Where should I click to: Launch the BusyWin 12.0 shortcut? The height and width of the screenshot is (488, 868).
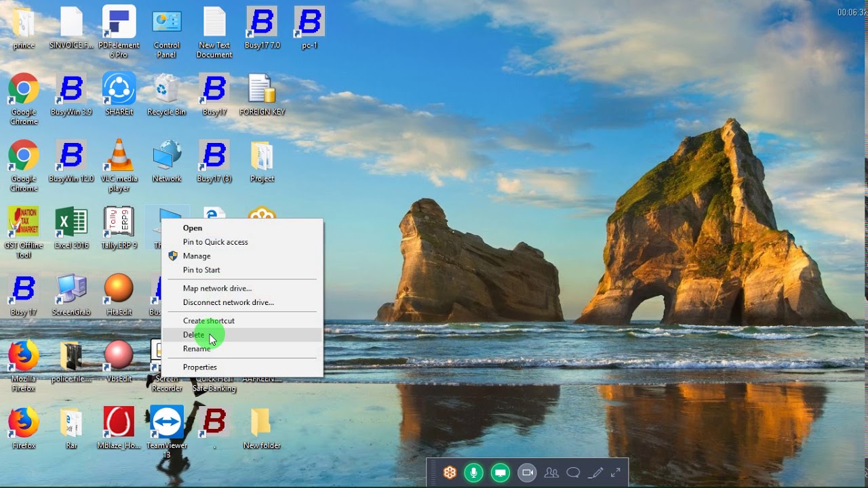(71, 162)
